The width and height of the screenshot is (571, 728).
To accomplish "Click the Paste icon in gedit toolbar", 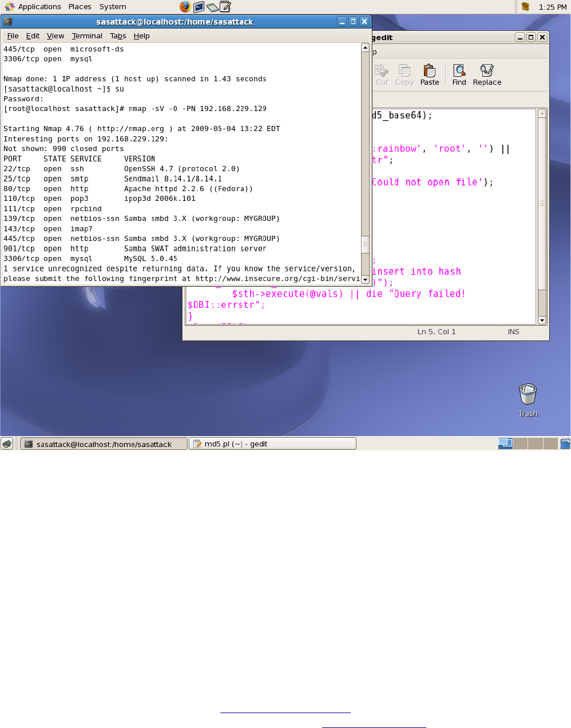I will (430, 75).
